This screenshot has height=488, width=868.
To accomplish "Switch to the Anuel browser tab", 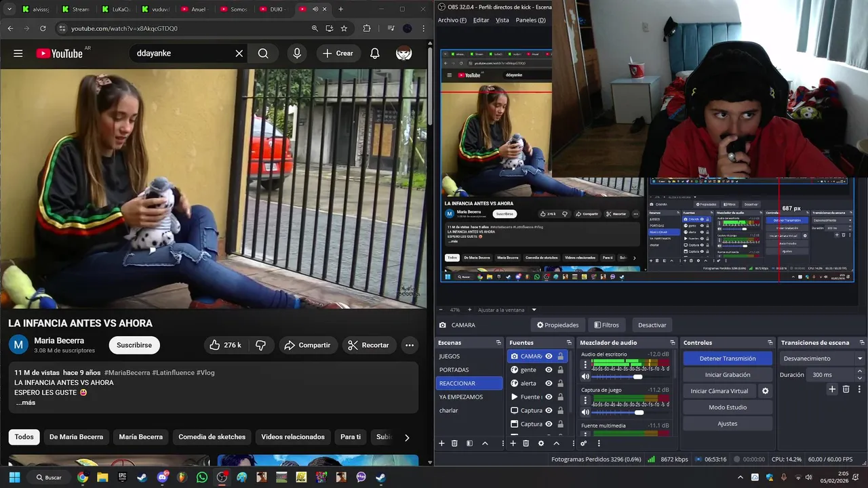I will coord(193,9).
